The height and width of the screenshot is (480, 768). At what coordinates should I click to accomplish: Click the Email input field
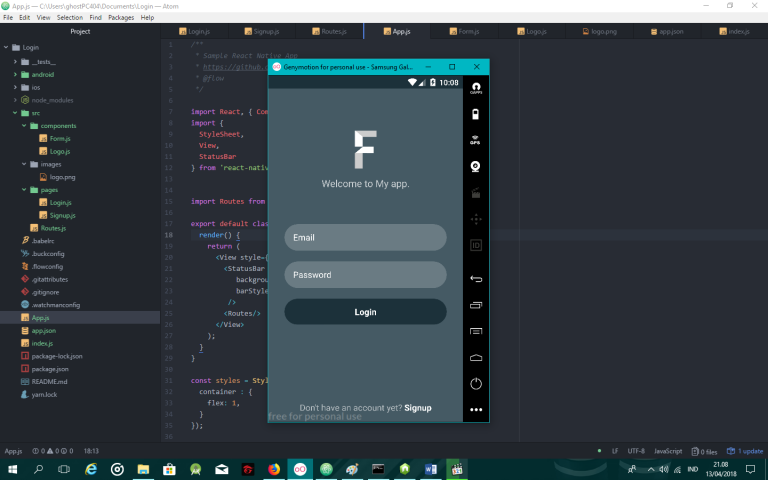(365, 238)
